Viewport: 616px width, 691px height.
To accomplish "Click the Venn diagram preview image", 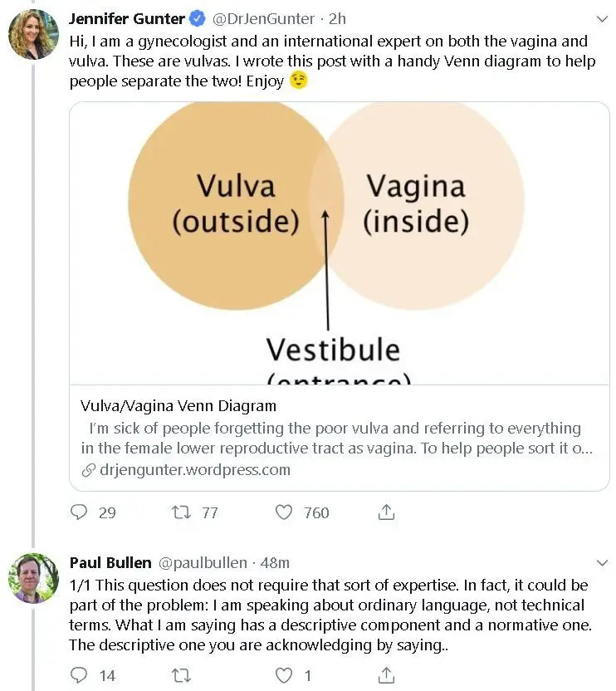I will (x=340, y=243).
